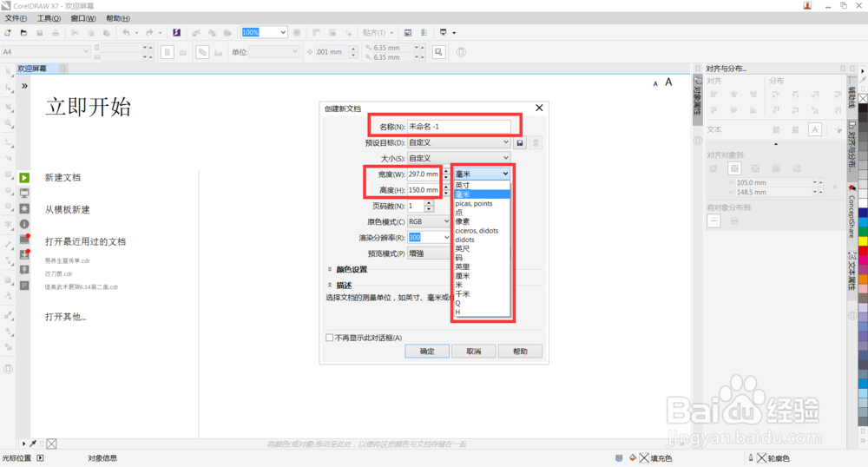Click the Landscape orientation icon

pos(183,53)
